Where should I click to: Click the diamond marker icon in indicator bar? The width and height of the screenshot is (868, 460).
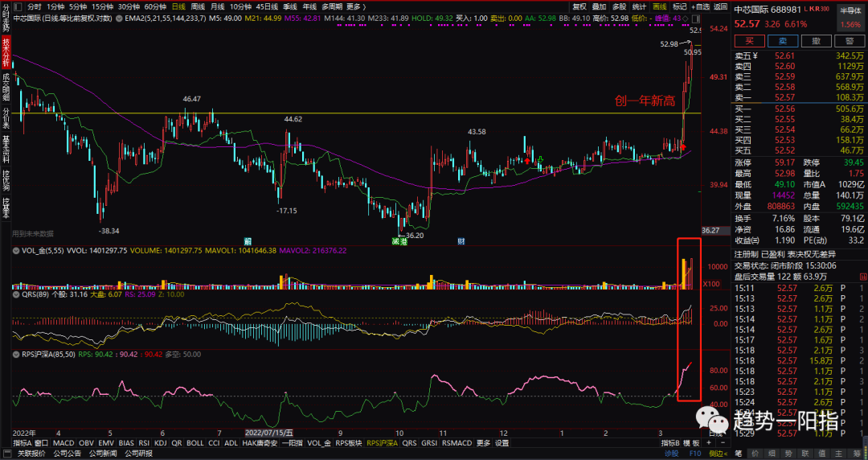[686, 18]
